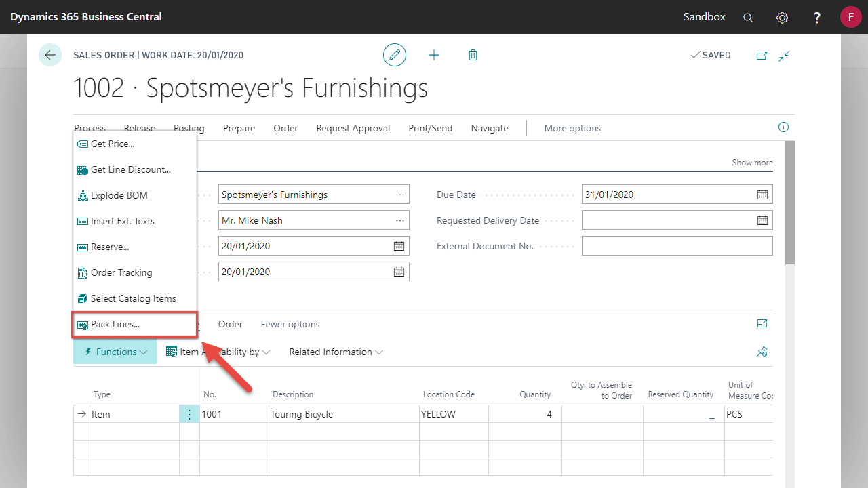Click the page vertical scrollbar
This screenshot has width=868, height=488.
[x=790, y=203]
